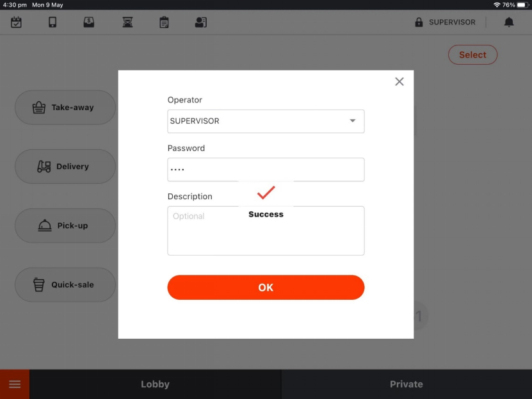Click the Password field
Image resolution: width=532 pixels, height=399 pixels.
pos(266,170)
